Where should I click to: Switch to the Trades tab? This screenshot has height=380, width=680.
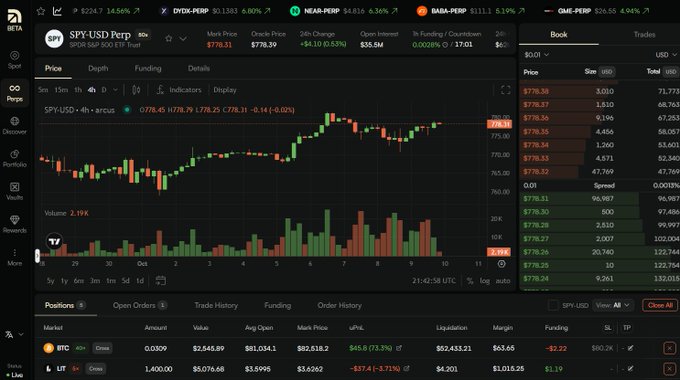coord(644,34)
